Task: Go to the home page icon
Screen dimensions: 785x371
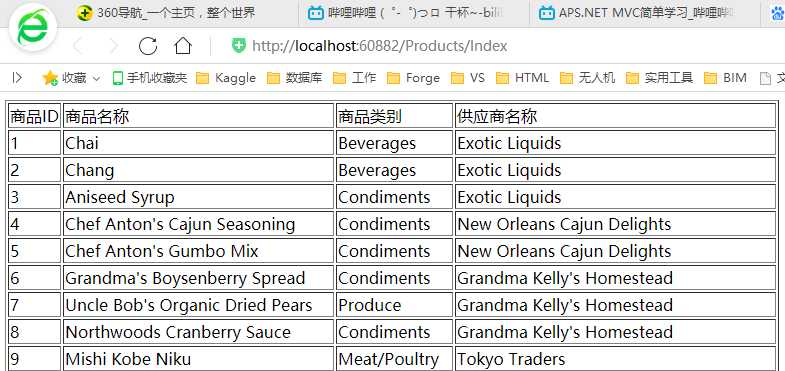Action: [x=183, y=46]
